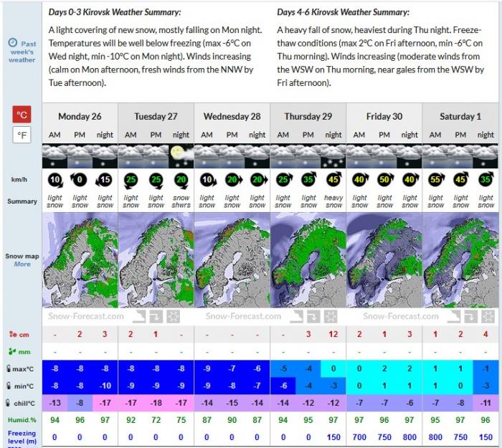Viewport: 502px width, 448px height.
Task: Select the Friday 30 day header
Action: tap(384, 116)
